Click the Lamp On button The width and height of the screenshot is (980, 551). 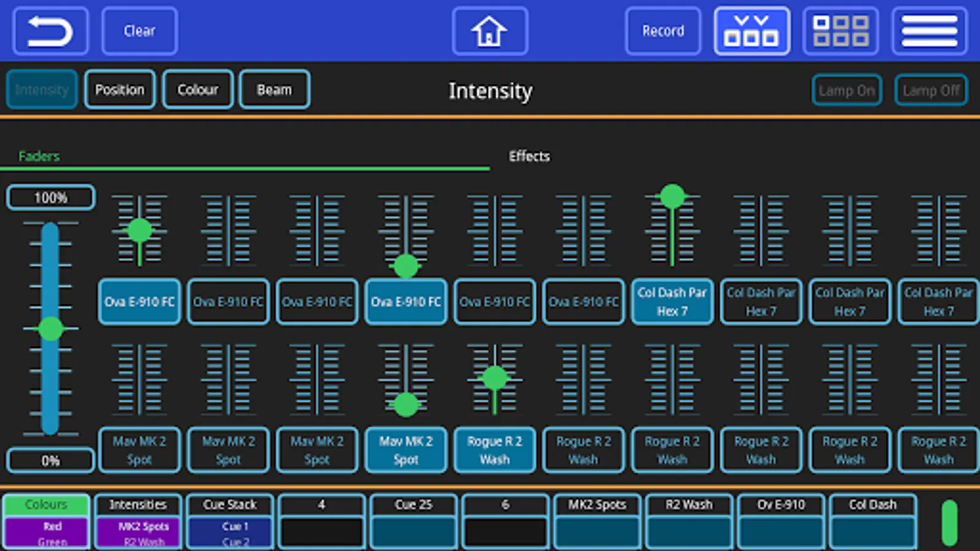pos(846,90)
